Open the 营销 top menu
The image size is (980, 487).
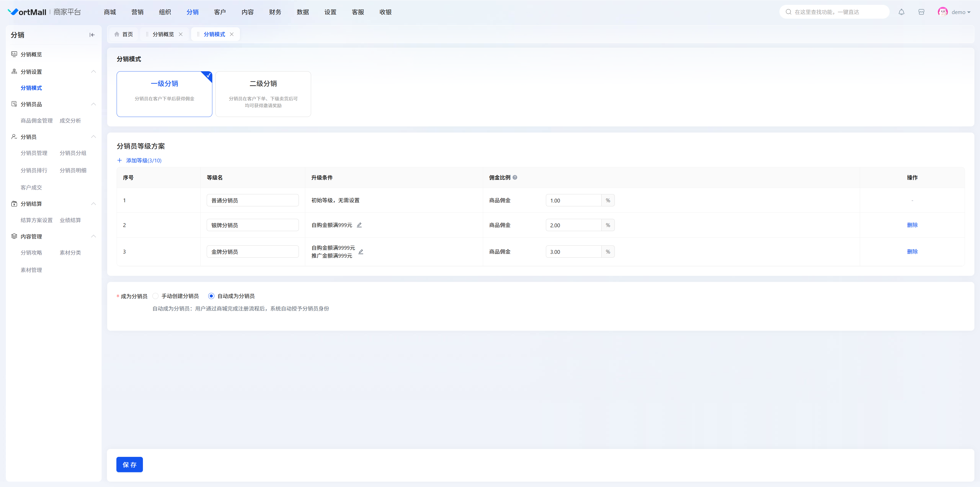tap(137, 12)
